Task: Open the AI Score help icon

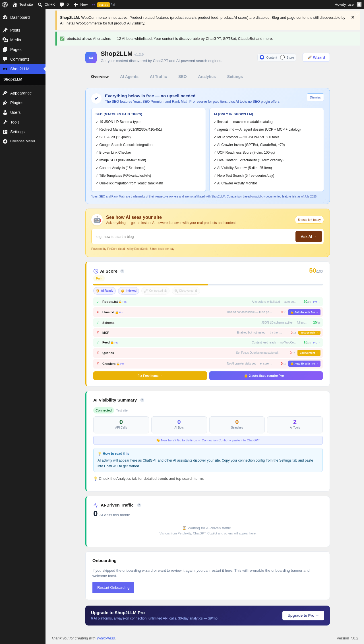Action: (122, 271)
